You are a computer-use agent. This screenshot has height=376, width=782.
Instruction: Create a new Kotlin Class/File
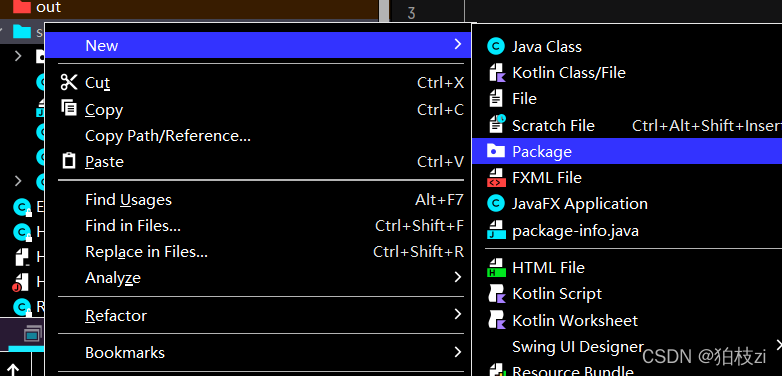pos(627,73)
